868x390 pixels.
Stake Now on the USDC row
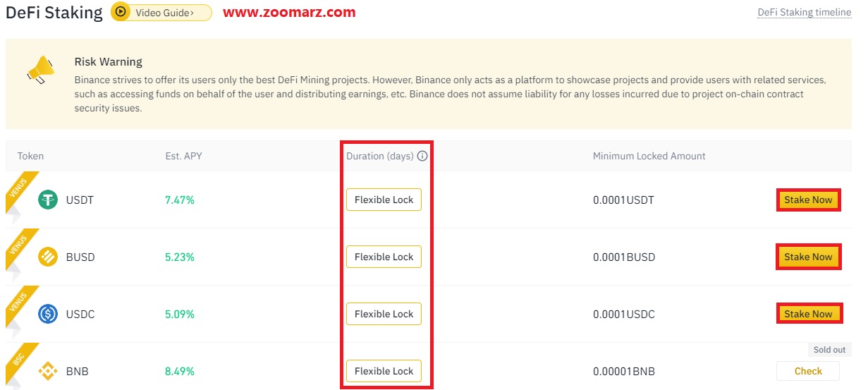pos(808,314)
